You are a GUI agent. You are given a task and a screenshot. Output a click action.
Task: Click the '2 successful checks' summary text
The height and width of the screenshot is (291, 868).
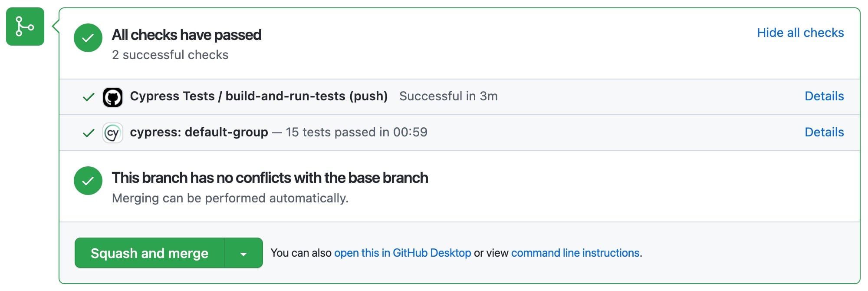[170, 55]
